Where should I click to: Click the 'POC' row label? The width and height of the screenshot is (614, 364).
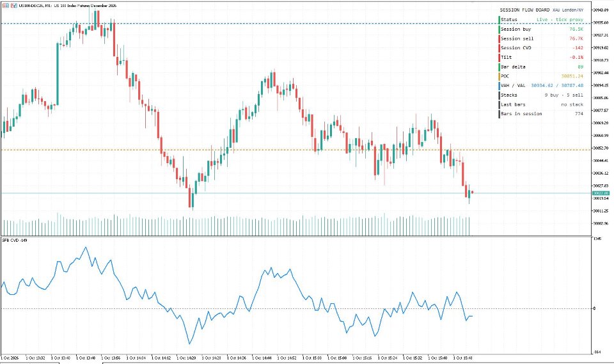505,76
